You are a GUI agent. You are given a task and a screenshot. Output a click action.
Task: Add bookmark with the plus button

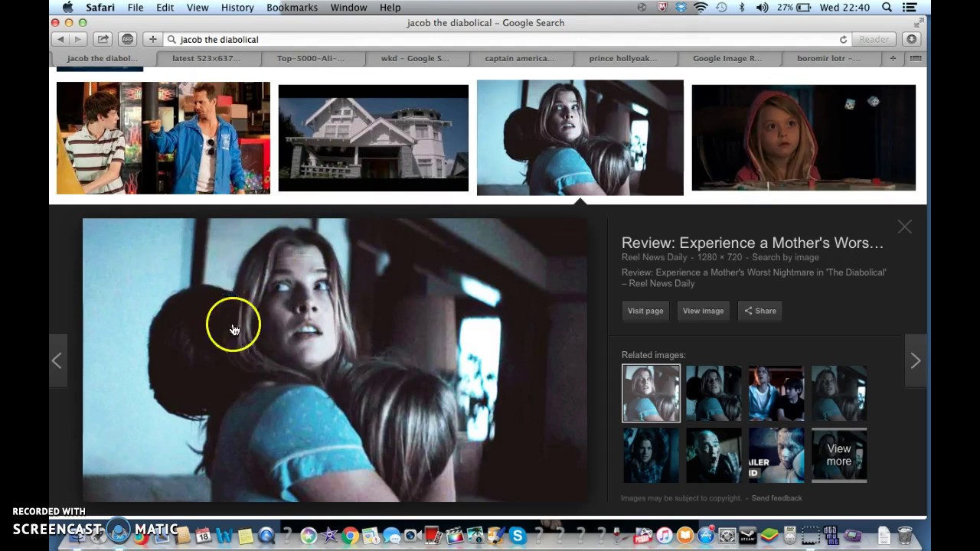[152, 39]
